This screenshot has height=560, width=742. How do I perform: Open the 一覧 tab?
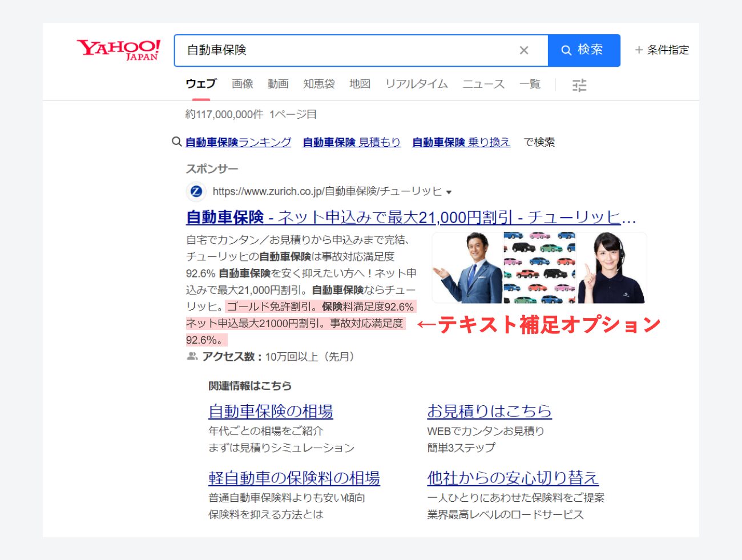(530, 84)
